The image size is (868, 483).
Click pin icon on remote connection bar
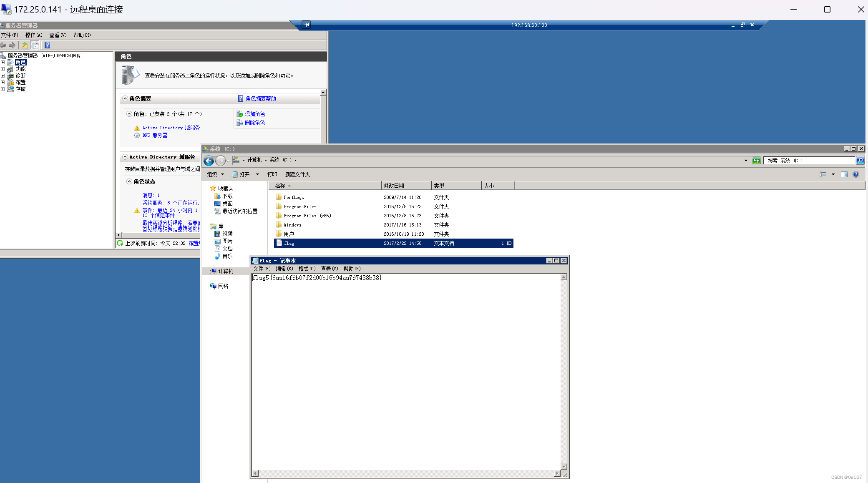click(307, 25)
